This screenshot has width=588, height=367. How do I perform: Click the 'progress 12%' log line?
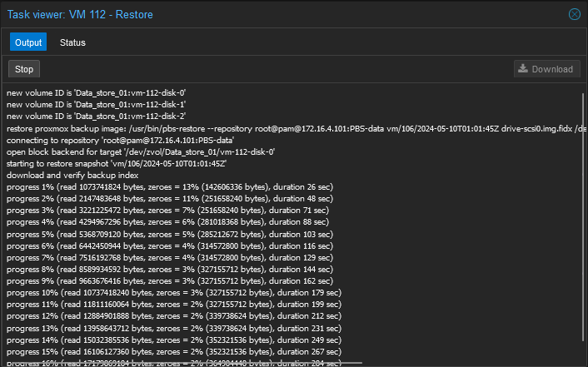point(174,315)
